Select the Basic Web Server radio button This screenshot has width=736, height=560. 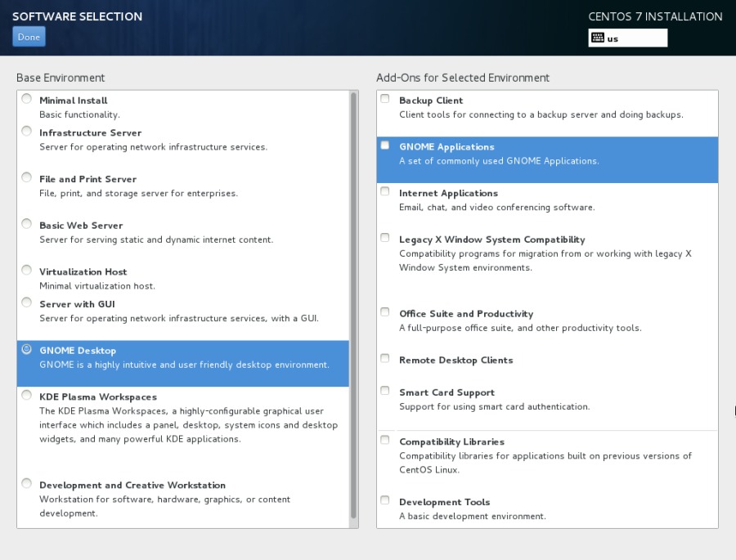click(x=27, y=223)
